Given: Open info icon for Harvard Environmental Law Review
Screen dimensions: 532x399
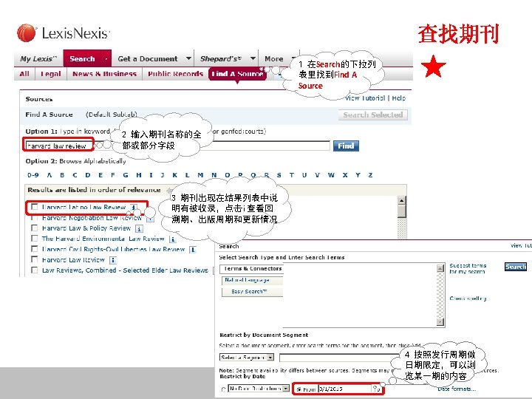Looking at the screenshot, I should pos(172,239).
